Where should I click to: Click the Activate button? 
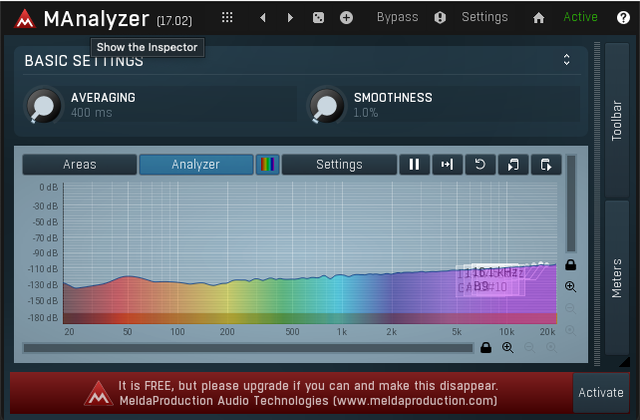tap(601, 393)
